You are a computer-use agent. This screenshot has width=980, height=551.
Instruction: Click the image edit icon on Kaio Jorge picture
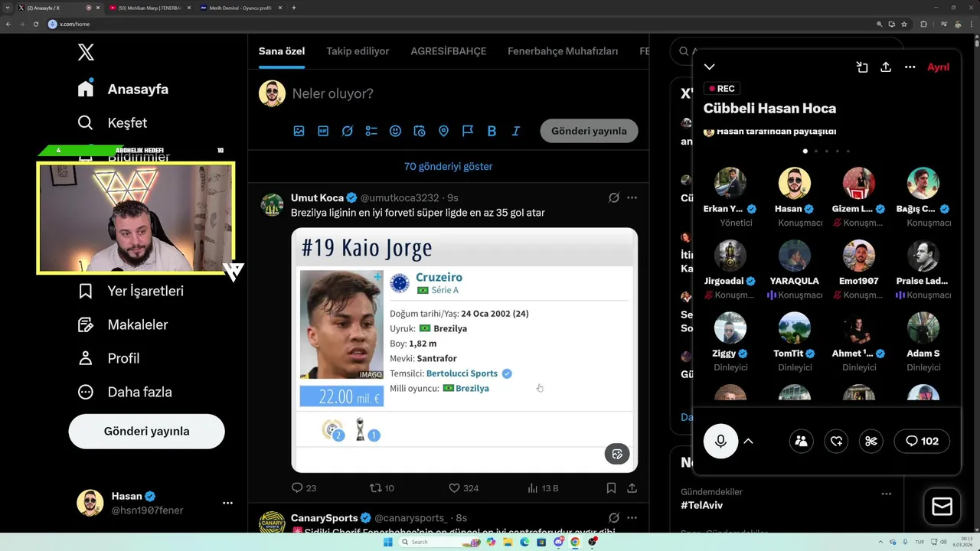pyautogui.click(x=617, y=454)
